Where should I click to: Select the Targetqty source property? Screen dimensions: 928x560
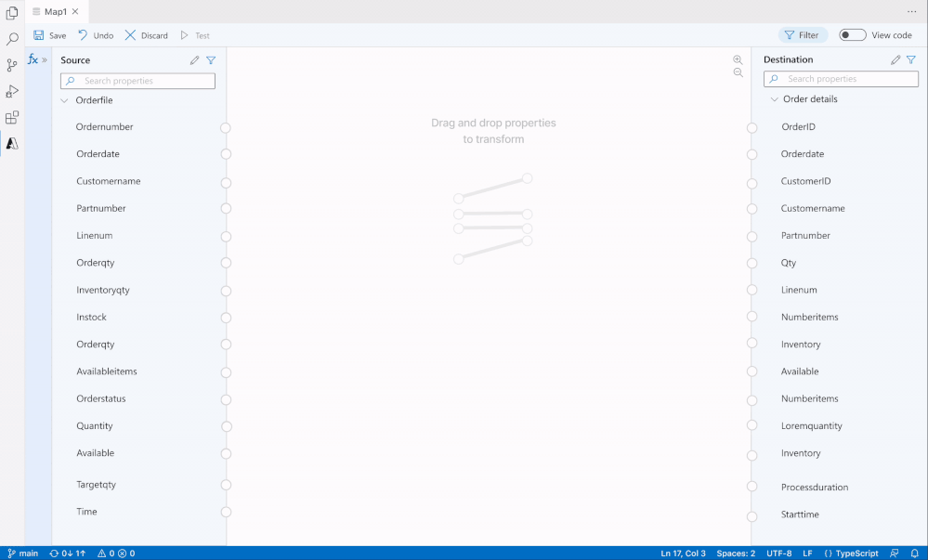pos(96,485)
